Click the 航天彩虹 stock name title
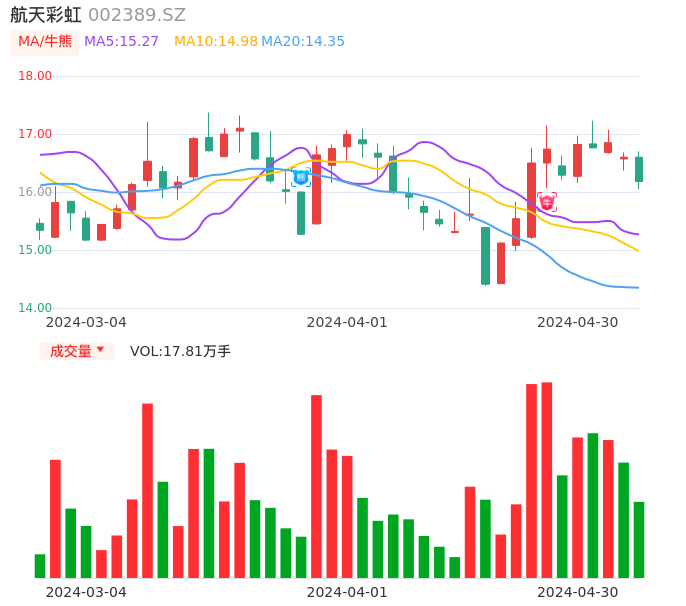This screenshot has width=686, height=606. point(46,15)
